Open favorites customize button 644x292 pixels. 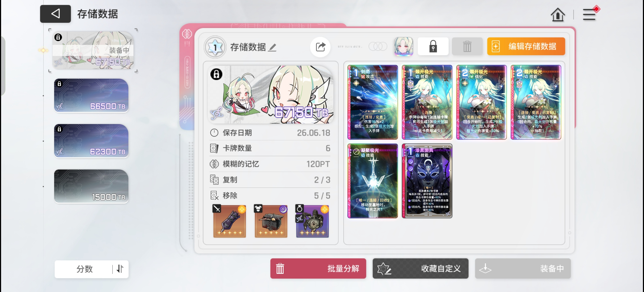coord(421,268)
